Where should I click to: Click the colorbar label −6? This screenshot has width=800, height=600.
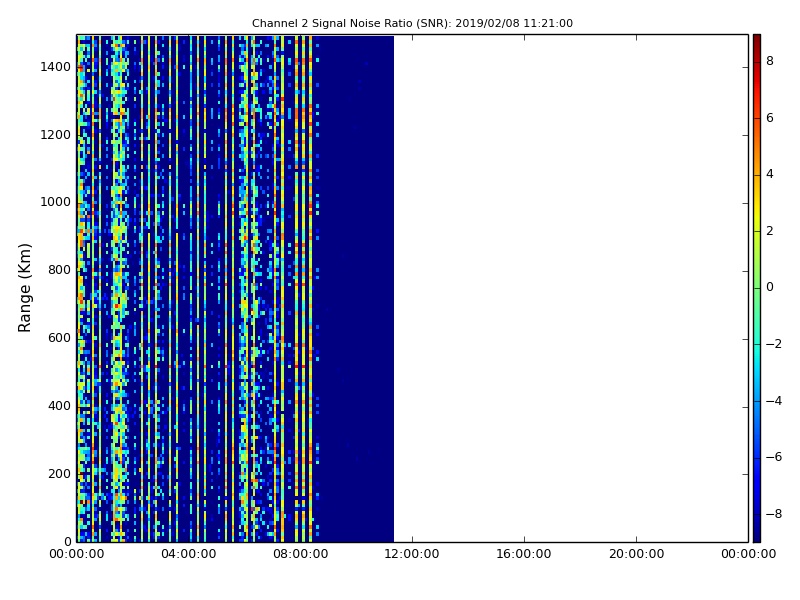(774, 457)
